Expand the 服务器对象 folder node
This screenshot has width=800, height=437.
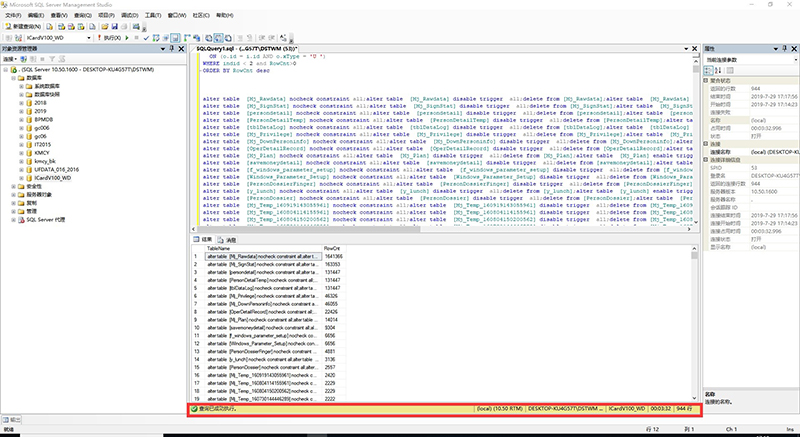(x=14, y=195)
